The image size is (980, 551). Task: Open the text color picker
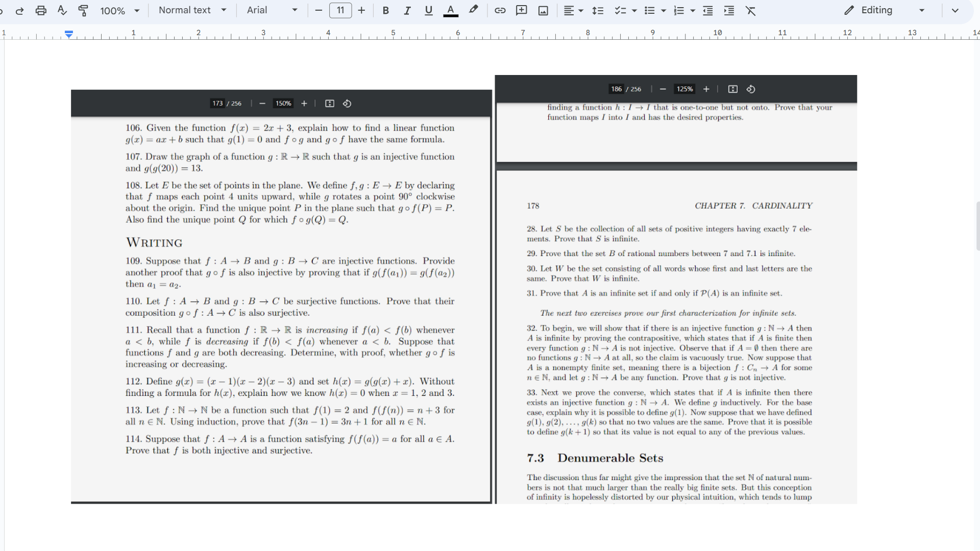tap(450, 10)
